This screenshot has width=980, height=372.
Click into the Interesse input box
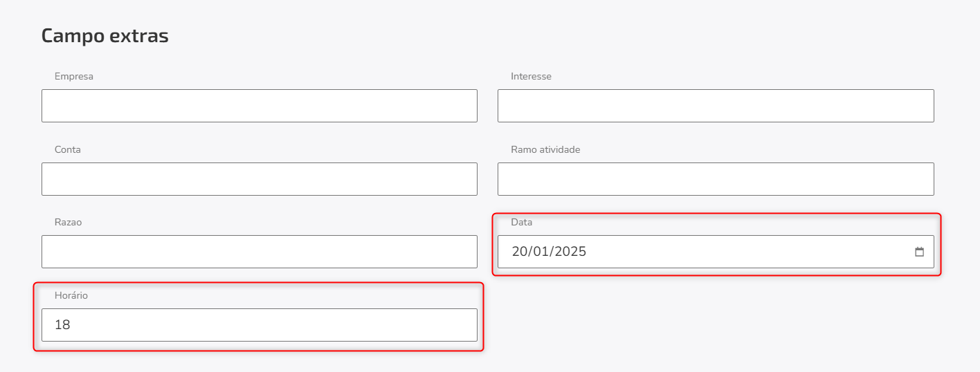pyautogui.click(x=716, y=106)
